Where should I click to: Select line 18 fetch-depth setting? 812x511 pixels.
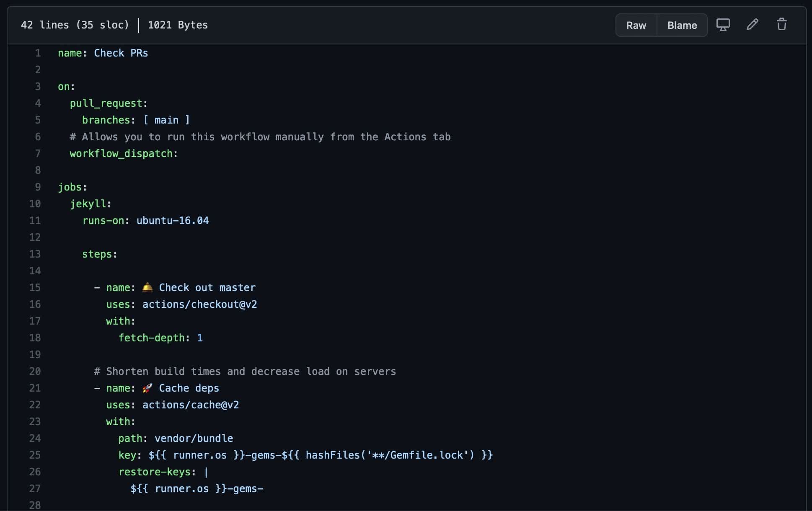click(35, 338)
